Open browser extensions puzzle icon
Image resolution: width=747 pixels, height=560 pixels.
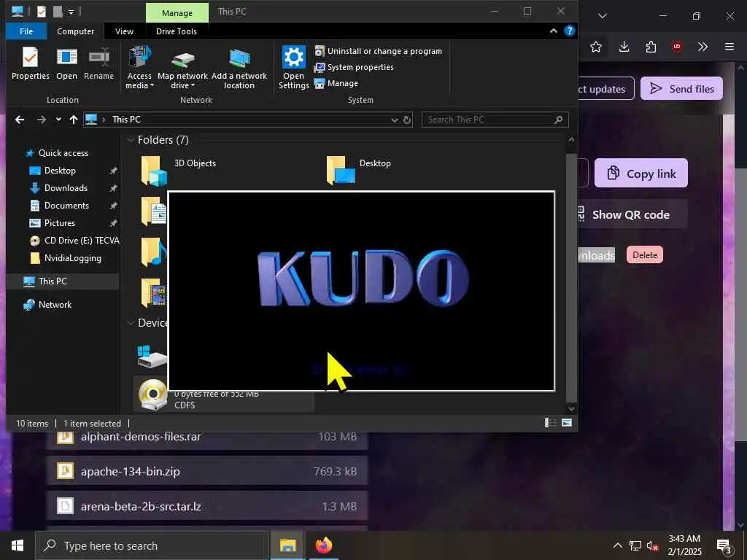(x=651, y=47)
